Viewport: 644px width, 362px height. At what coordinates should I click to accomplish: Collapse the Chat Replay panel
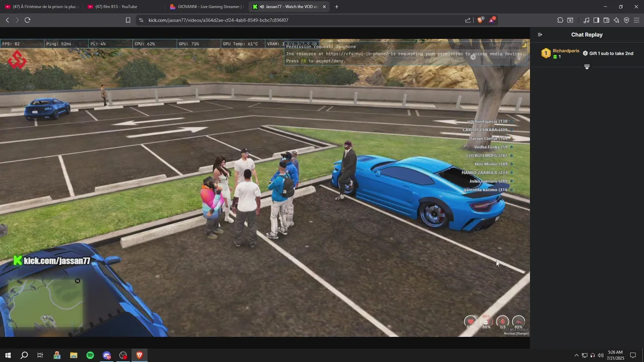coord(540,35)
